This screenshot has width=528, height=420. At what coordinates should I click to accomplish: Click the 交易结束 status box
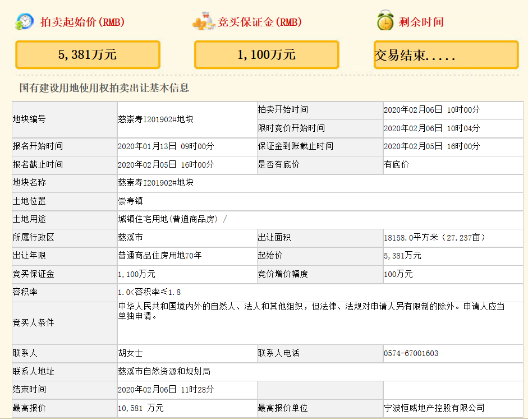pyautogui.click(x=446, y=54)
